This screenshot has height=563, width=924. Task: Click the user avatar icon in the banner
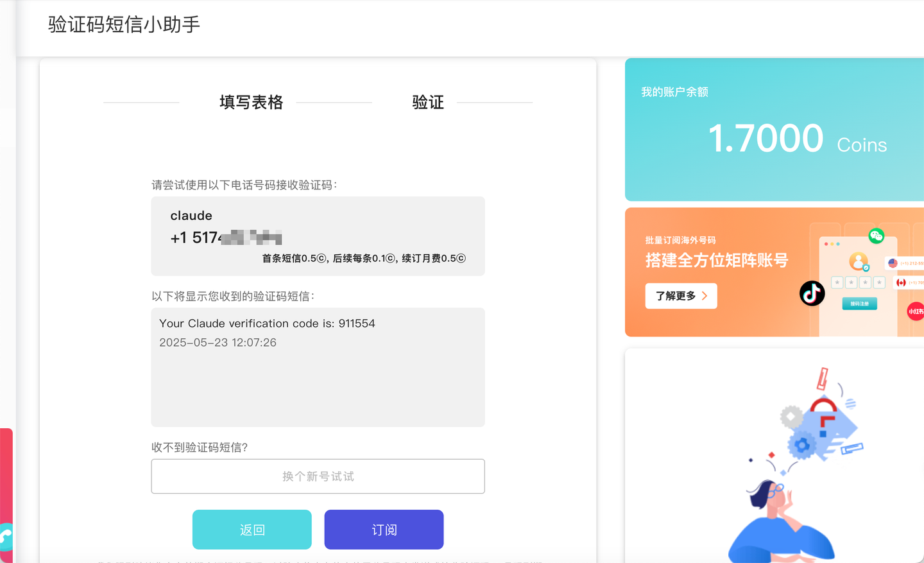tap(859, 261)
